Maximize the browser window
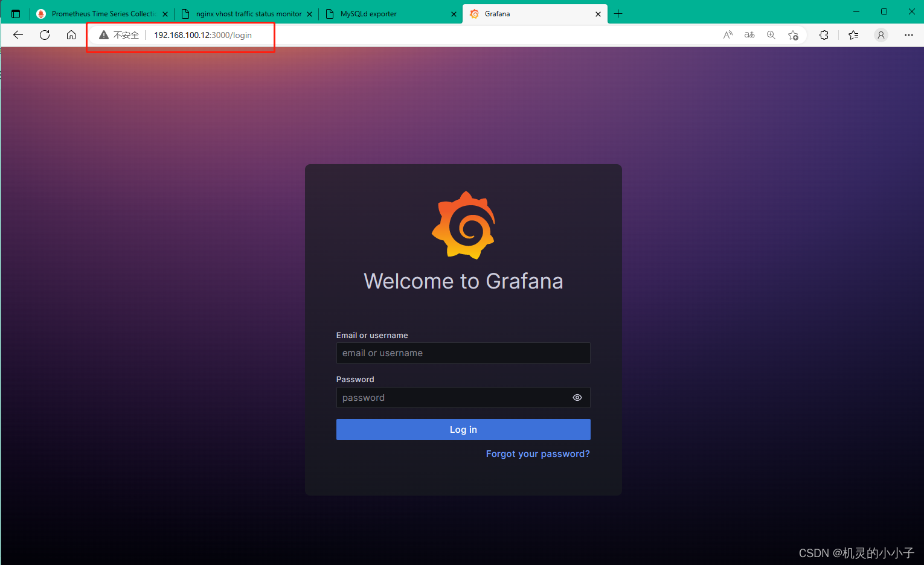The height and width of the screenshot is (565, 924). tap(884, 12)
